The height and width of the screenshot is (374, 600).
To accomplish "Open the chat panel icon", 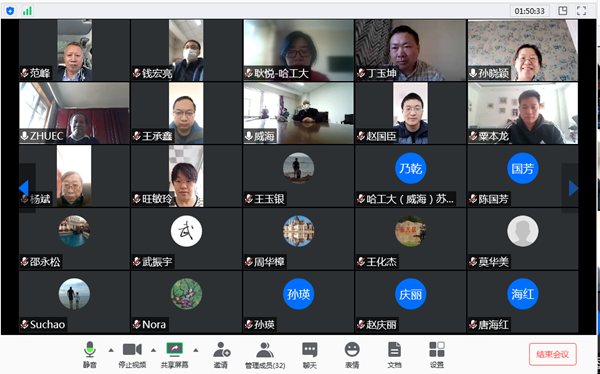I will pos(310,354).
